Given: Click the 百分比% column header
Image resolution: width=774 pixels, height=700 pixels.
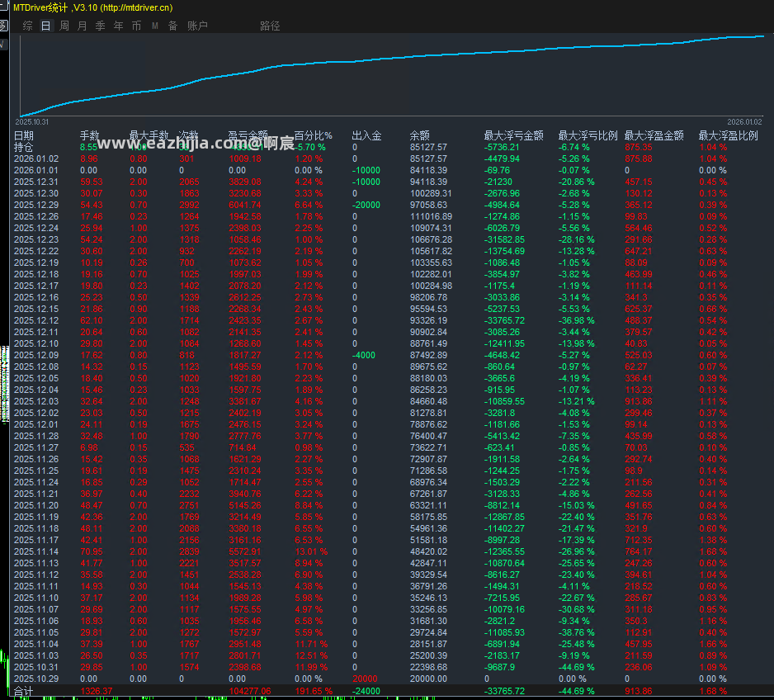Looking at the screenshot, I should [313, 135].
